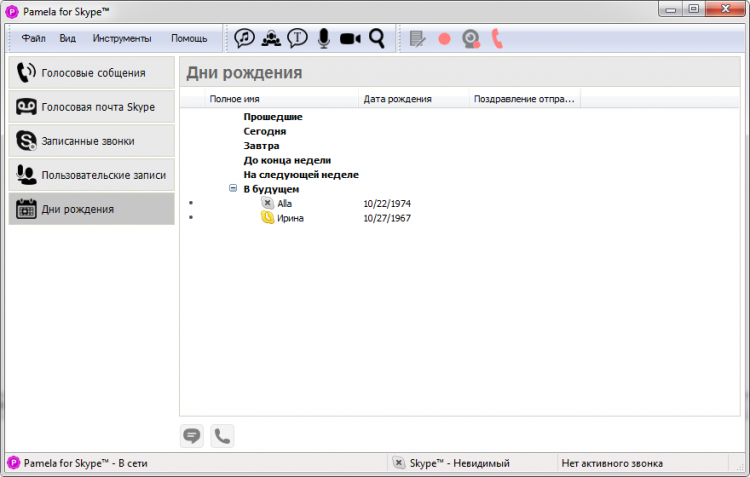Click the call phone button below list

222,436
